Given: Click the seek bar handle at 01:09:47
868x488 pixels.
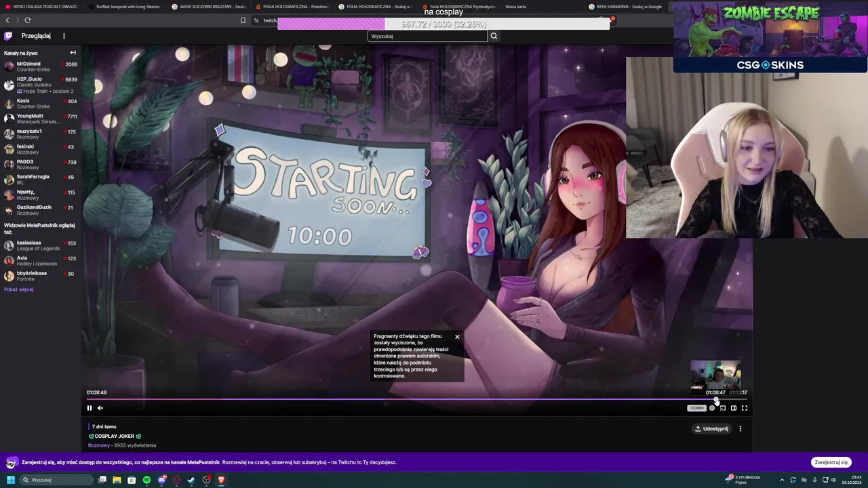Looking at the screenshot, I should click(x=716, y=399).
